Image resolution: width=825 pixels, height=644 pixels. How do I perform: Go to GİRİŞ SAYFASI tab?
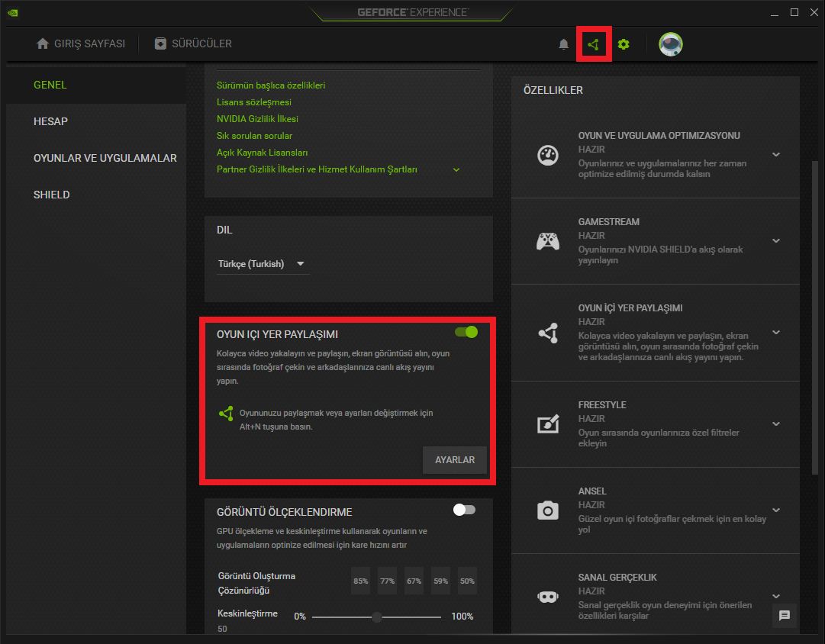pyautogui.click(x=80, y=43)
